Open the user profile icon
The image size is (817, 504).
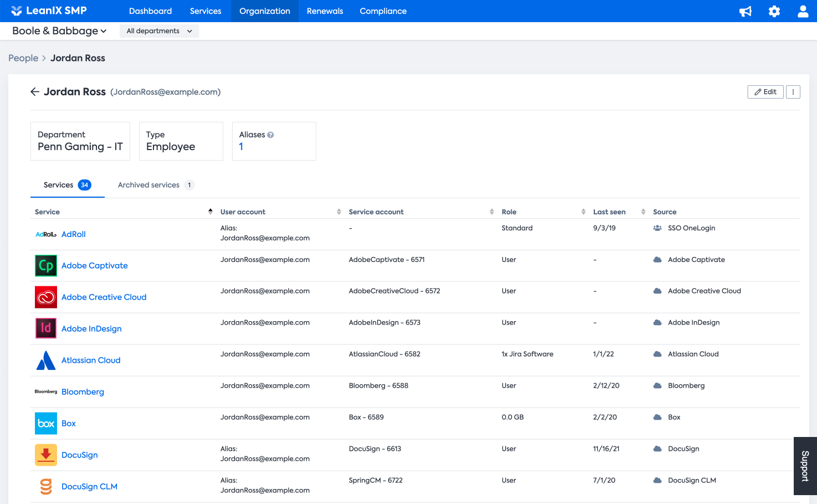pyautogui.click(x=803, y=11)
